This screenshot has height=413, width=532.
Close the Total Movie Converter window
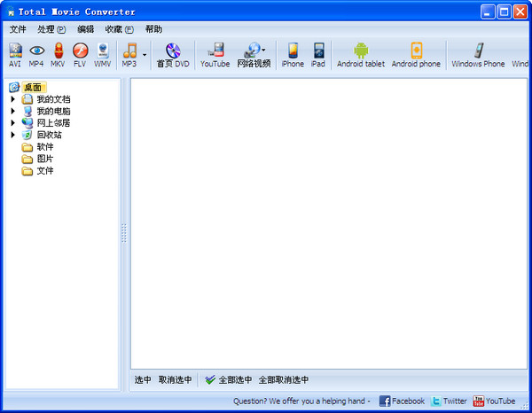(x=520, y=12)
